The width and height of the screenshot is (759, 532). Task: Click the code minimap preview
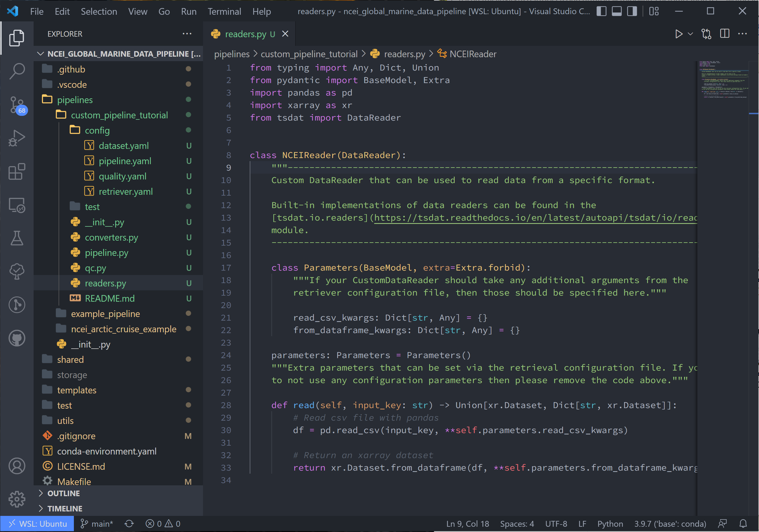point(723,79)
